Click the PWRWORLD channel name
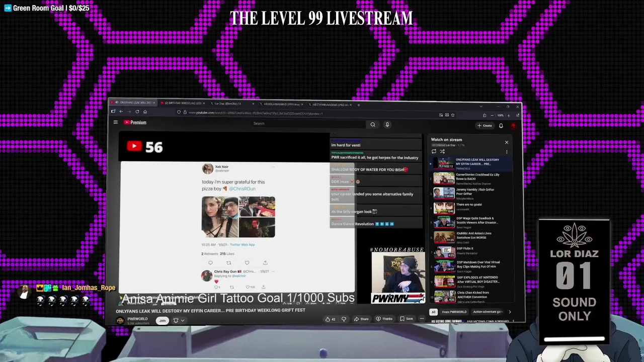The image size is (644, 362). pos(137,319)
